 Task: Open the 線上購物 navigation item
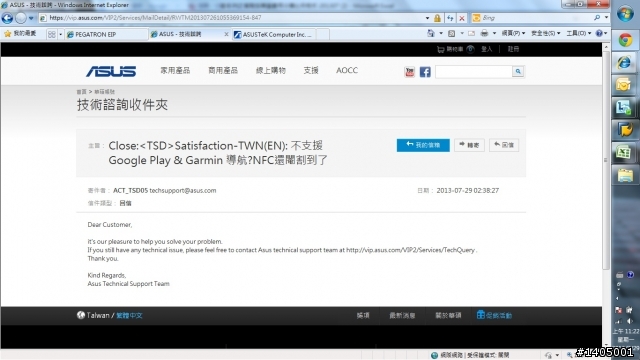[271, 71]
